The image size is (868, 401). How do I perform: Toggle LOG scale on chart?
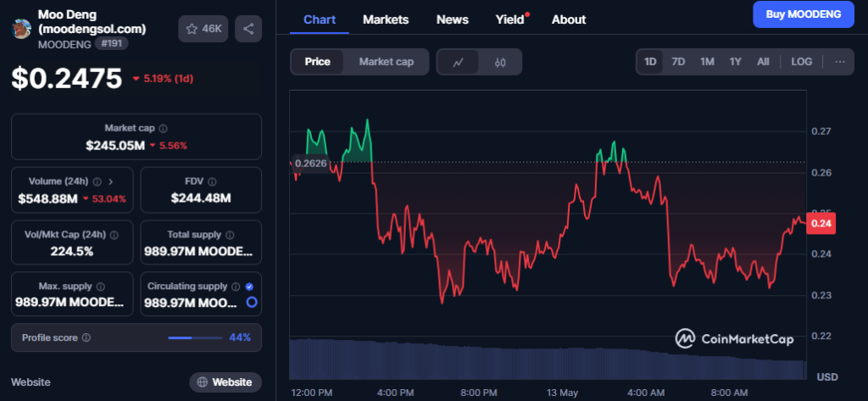(801, 62)
